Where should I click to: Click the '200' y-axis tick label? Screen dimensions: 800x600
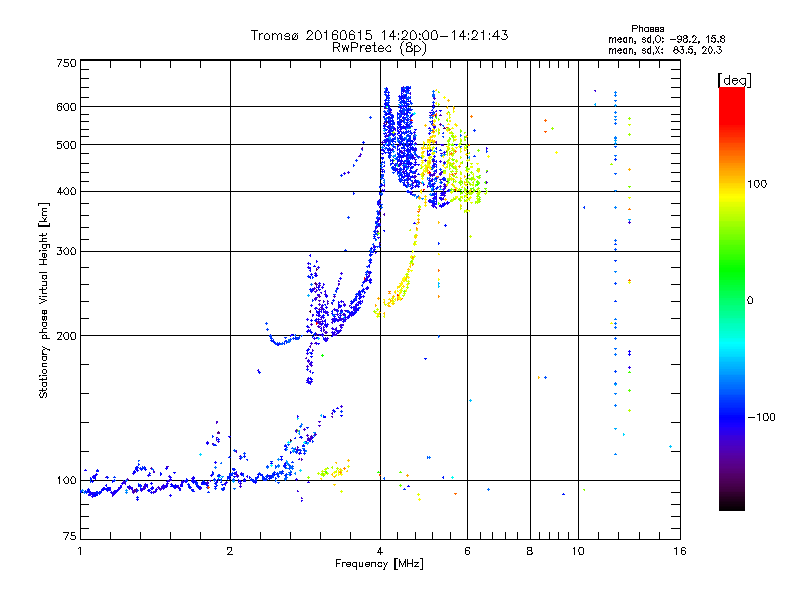click(x=66, y=336)
